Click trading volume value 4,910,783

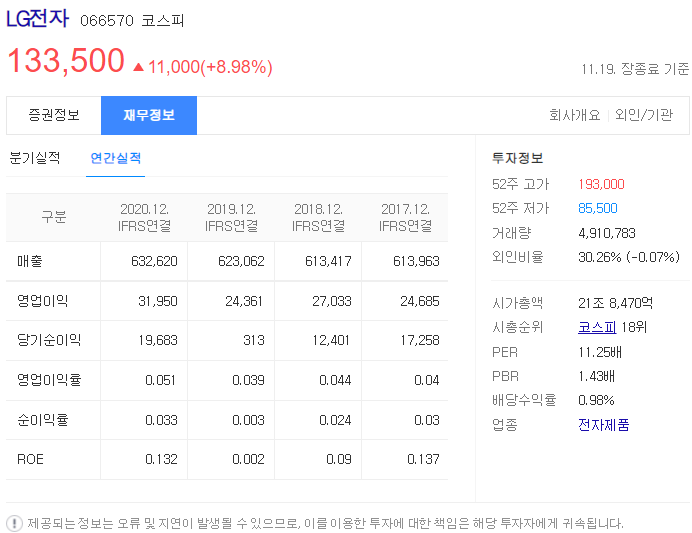(607, 233)
